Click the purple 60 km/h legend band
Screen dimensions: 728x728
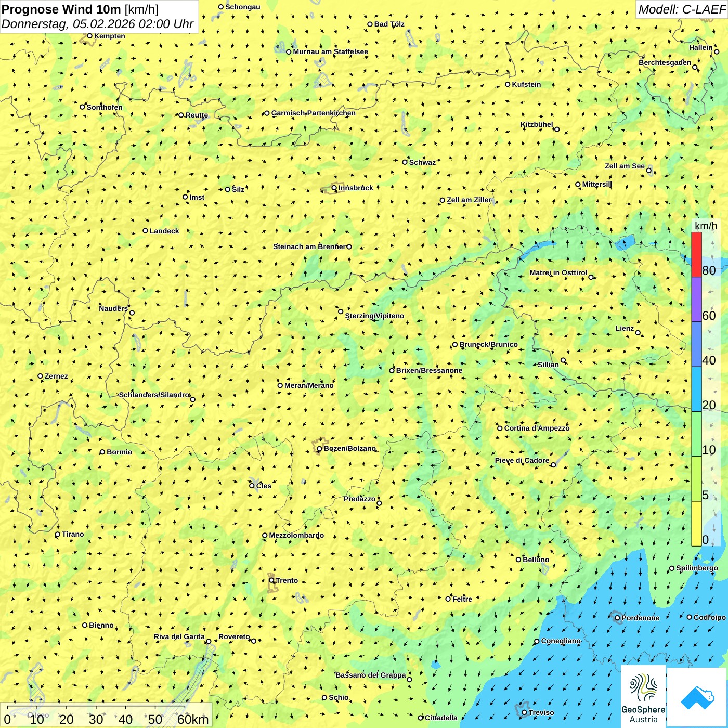point(696,300)
